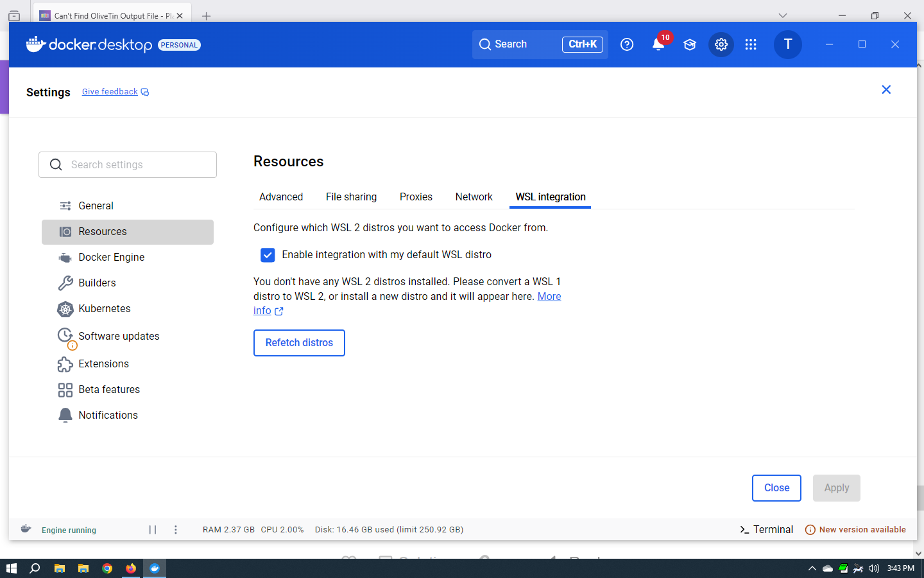Pause the Docker engine with pause icon
Viewport: 924px width, 578px height.
tap(153, 530)
